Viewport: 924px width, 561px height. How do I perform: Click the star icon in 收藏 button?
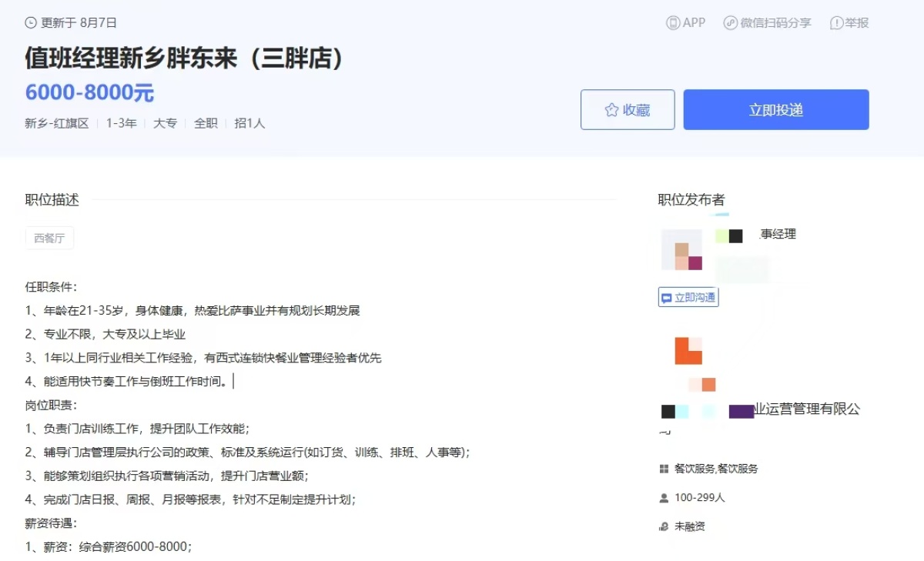click(x=611, y=110)
